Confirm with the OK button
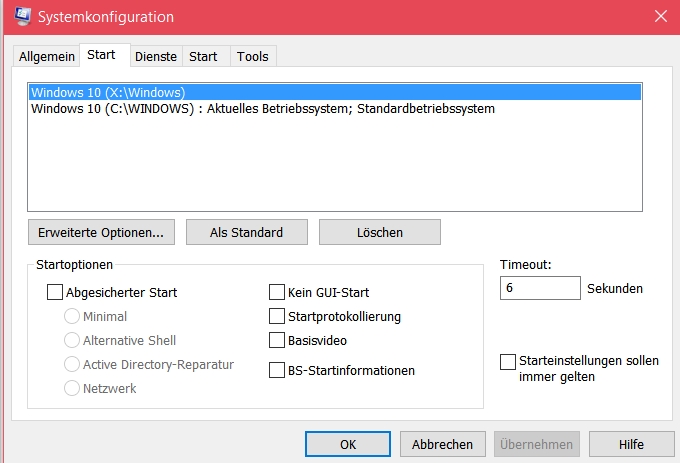 pyautogui.click(x=348, y=444)
